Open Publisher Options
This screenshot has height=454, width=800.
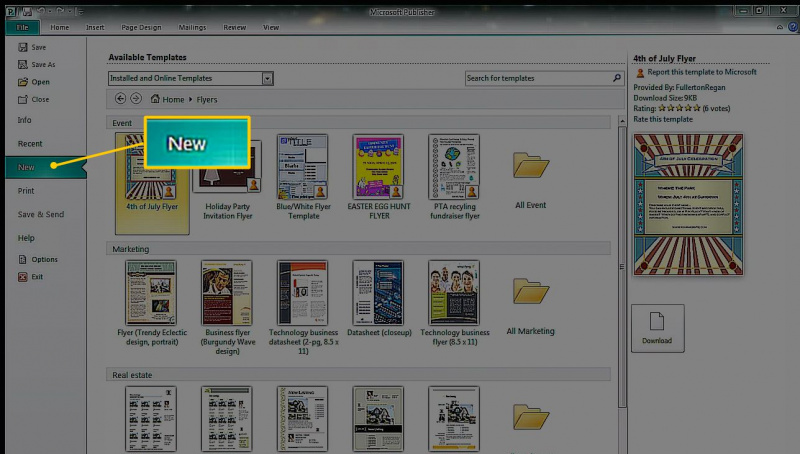(38, 259)
